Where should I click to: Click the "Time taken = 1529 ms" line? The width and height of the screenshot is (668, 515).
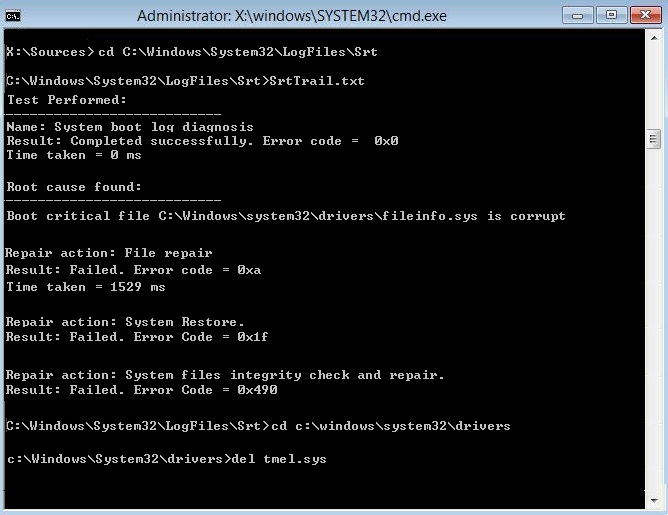click(x=86, y=287)
